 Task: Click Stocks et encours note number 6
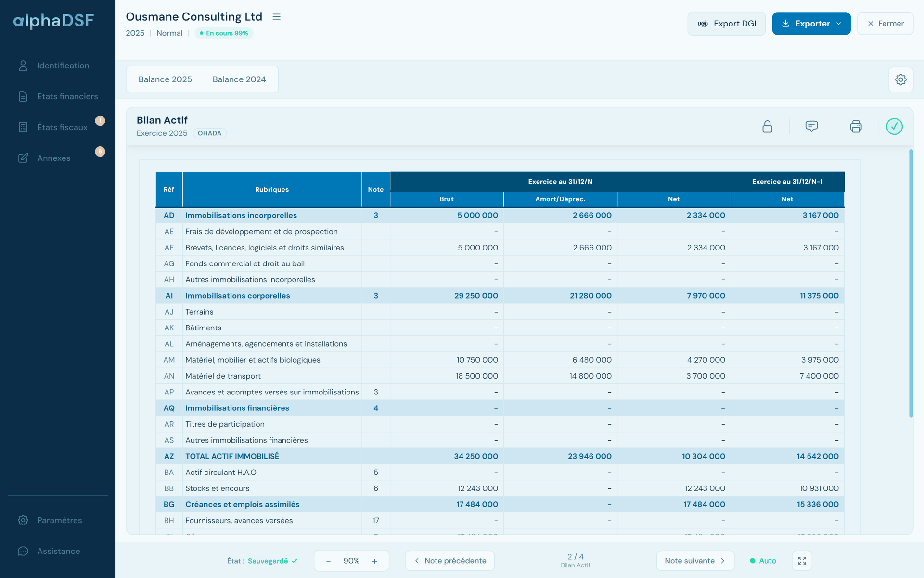(x=376, y=488)
